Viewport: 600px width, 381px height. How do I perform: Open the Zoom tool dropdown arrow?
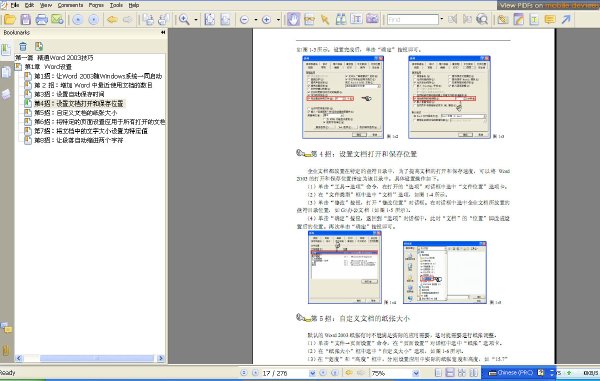click(196, 20)
